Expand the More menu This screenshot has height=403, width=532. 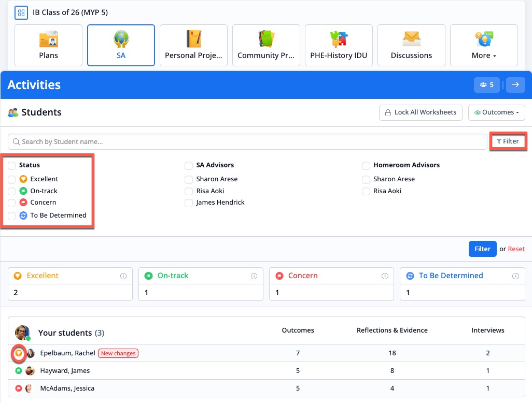484,46
